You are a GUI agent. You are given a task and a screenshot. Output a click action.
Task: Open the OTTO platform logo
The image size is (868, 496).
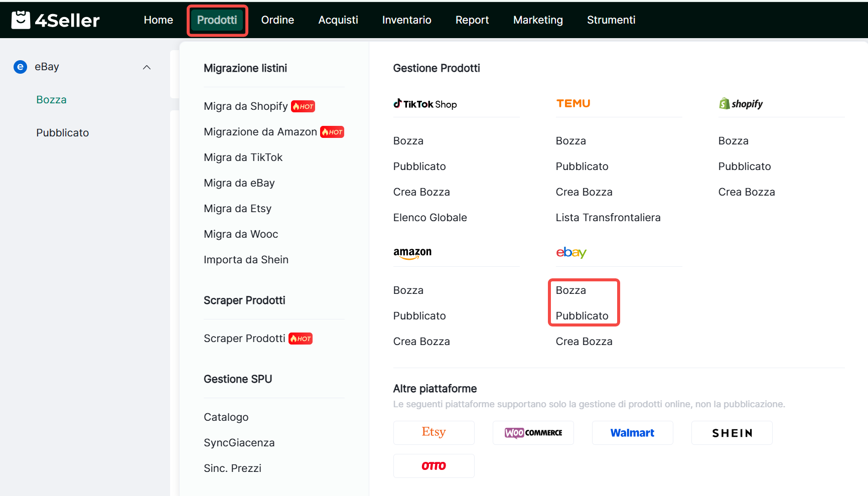click(433, 466)
